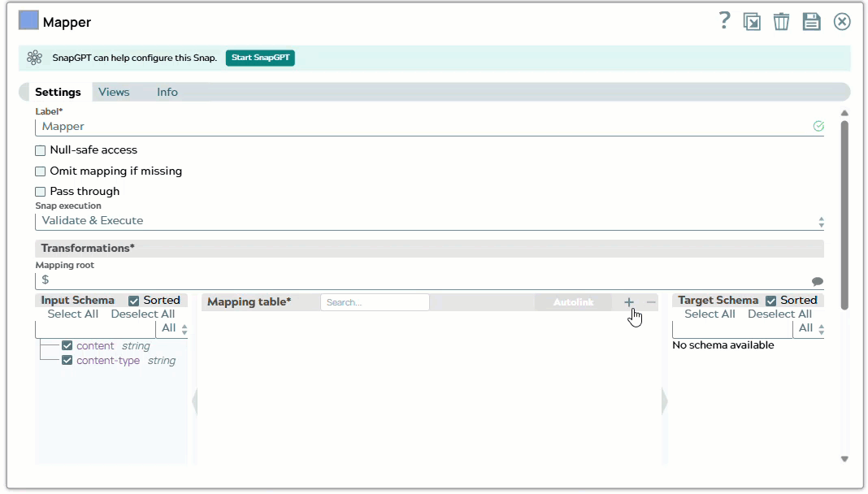The height and width of the screenshot is (494, 868).
Task: Click the blue Mapper snap icon
Action: (28, 20)
